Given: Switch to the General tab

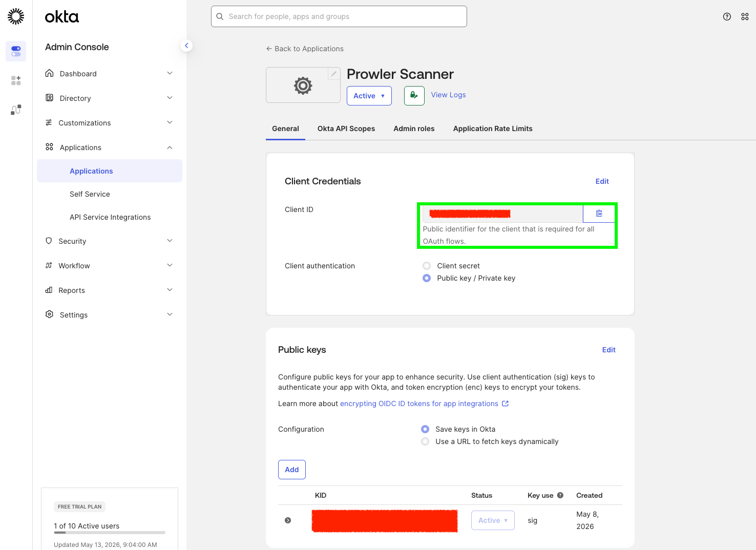Looking at the screenshot, I should click(285, 129).
